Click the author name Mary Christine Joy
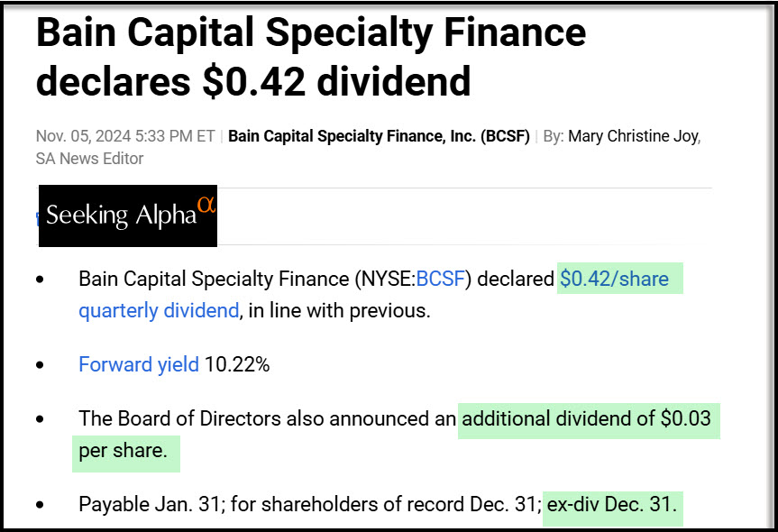The image size is (778, 532). pyautogui.click(x=634, y=136)
